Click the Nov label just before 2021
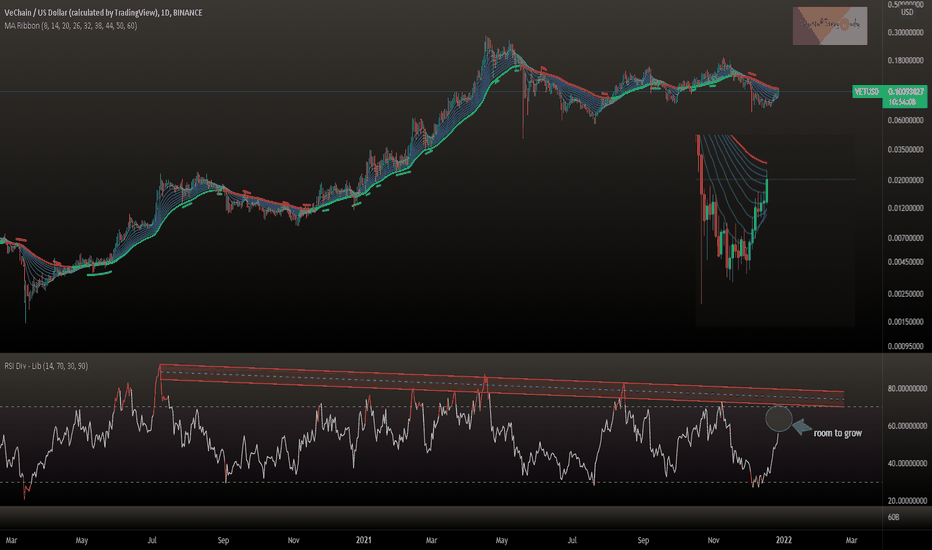Viewport: 932px width, 550px height. tap(294, 540)
